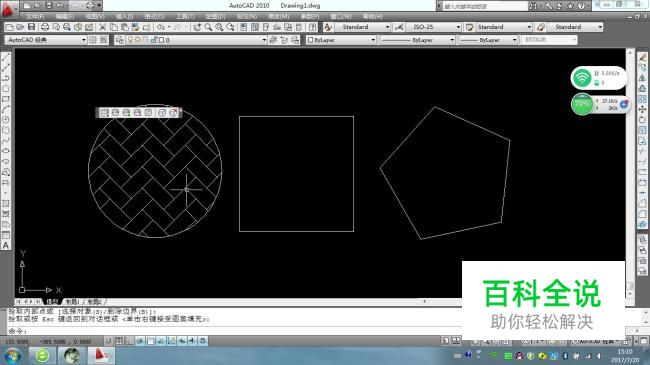Expand the ByLayer linetype dropdown
Screen dimensions: 650x365
click(x=417, y=40)
